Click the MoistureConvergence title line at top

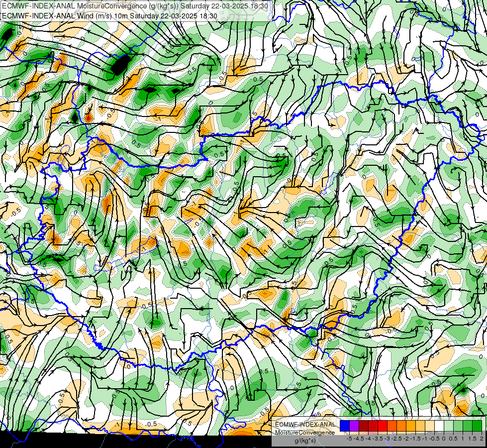(x=135, y=6)
